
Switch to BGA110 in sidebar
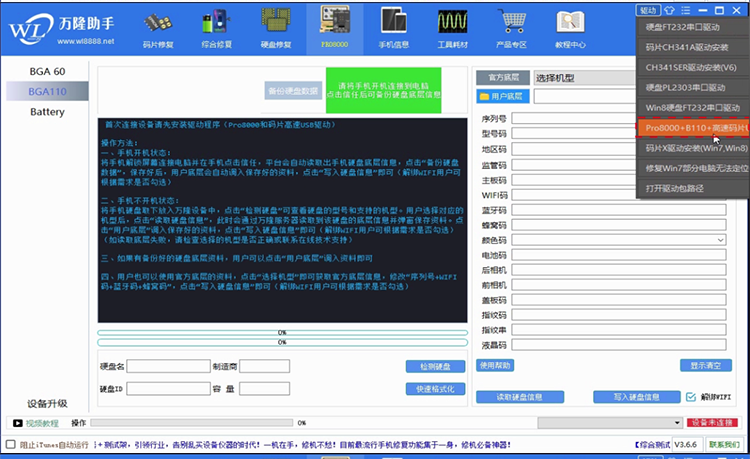pos(47,91)
